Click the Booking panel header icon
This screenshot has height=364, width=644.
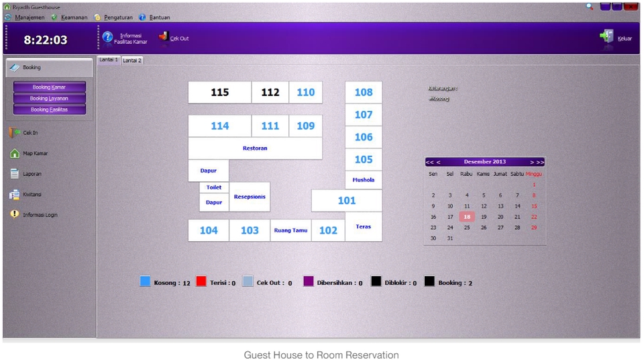point(14,67)
